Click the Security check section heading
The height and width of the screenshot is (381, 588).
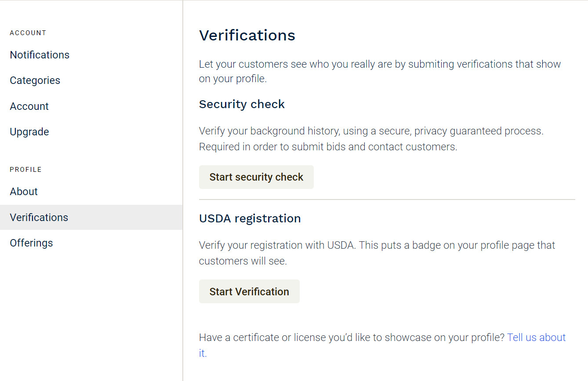242,104
